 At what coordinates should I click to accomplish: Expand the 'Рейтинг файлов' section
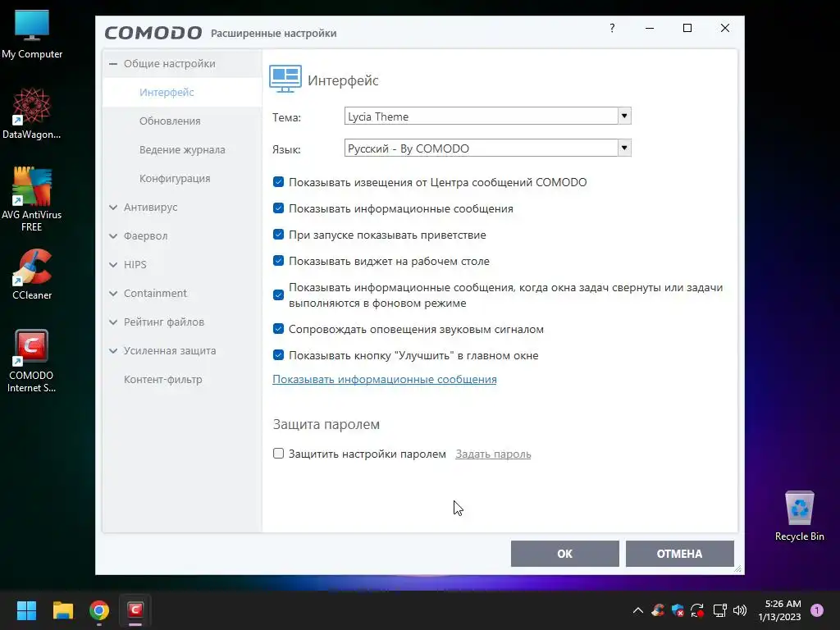point(113,322)
